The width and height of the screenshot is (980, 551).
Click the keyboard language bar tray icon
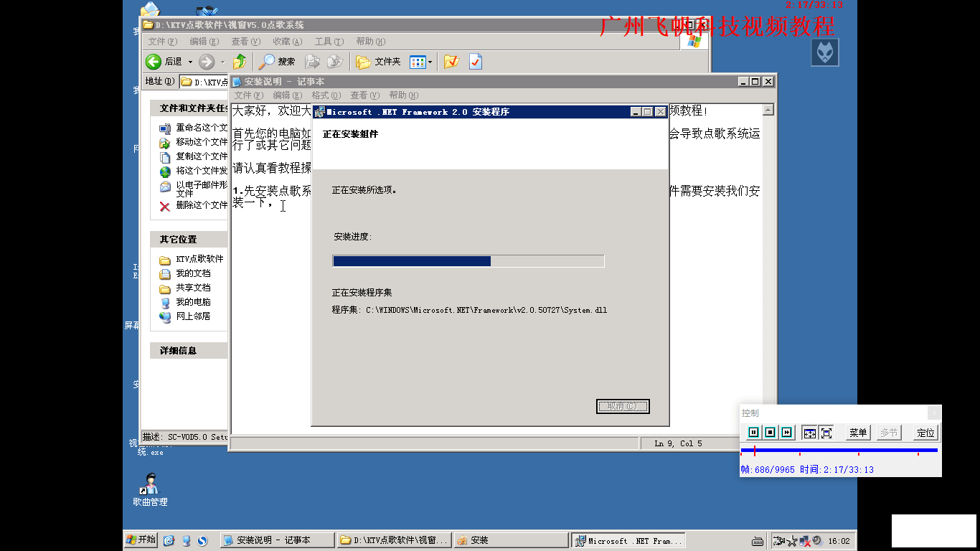[757, 541]
